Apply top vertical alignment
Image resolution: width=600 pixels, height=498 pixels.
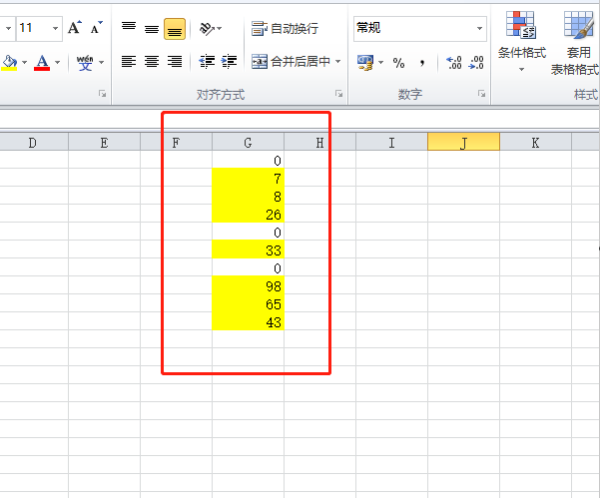click(129, 28)
